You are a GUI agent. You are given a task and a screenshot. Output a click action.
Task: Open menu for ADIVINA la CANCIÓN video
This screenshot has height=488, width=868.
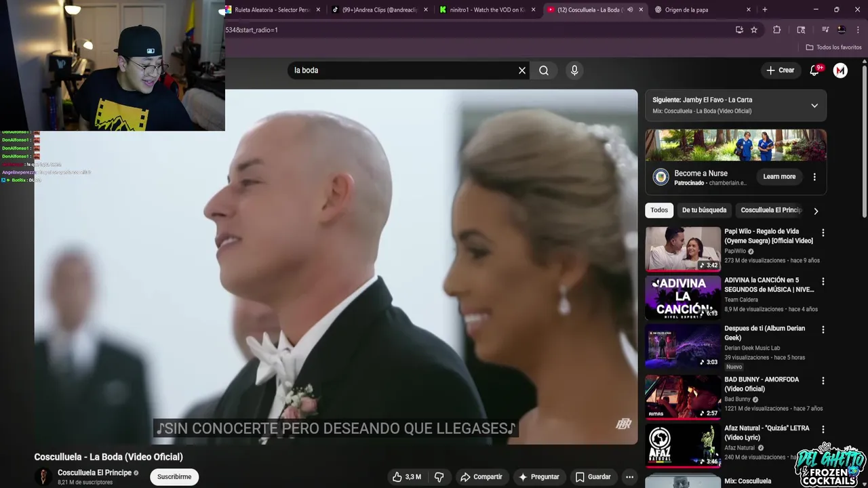pyautogui.click(x=823, y=281)
